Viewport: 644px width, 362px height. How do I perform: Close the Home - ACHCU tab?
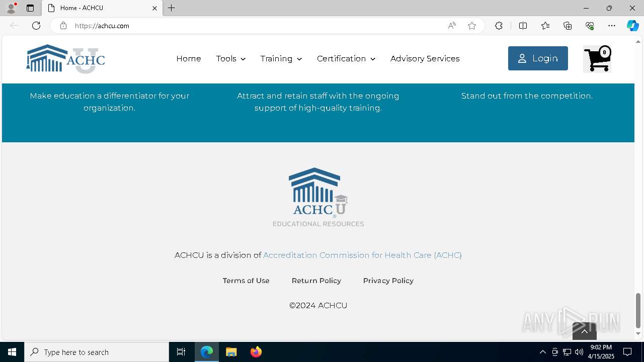coord(154,8)
